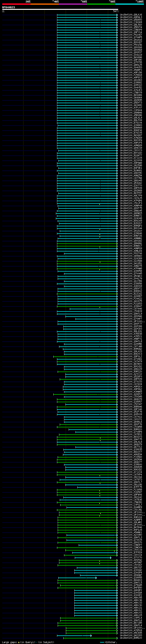Select label UniRef100_P50156
The height and width of the screenshot is (644, 146).
[x=131, y=45]
